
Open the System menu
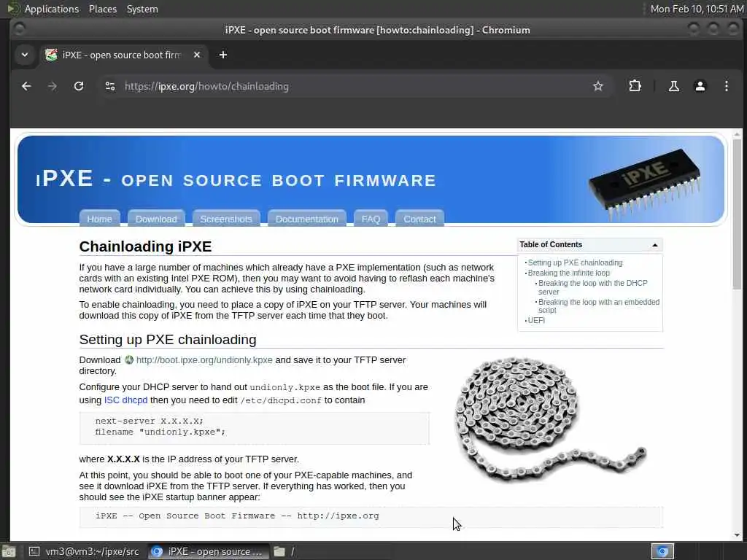point(142,9)
